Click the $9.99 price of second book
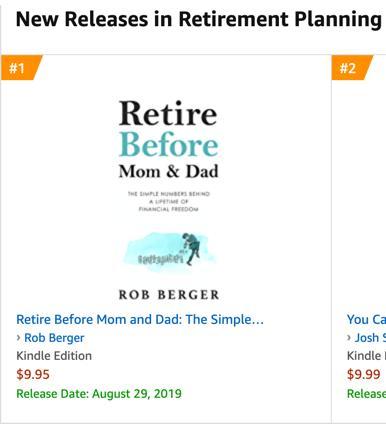The width and height of the screenshot is (386, 424). (x=363, y=374)
